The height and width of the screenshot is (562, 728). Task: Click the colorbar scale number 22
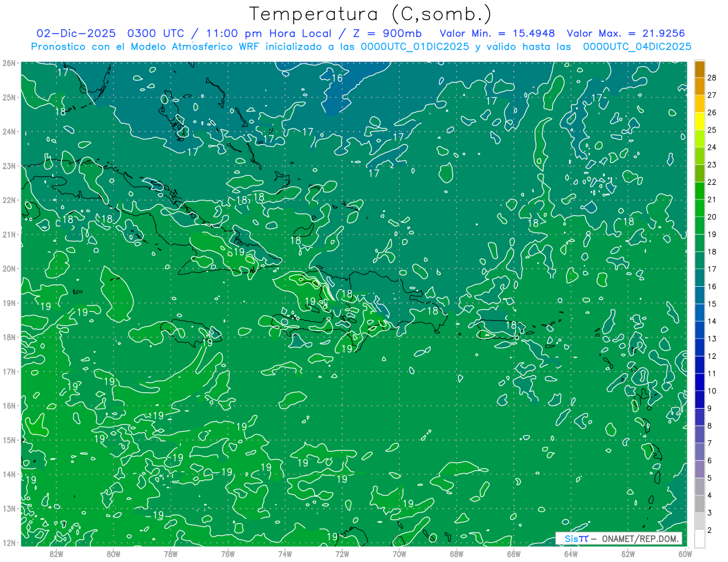[712, 182]
